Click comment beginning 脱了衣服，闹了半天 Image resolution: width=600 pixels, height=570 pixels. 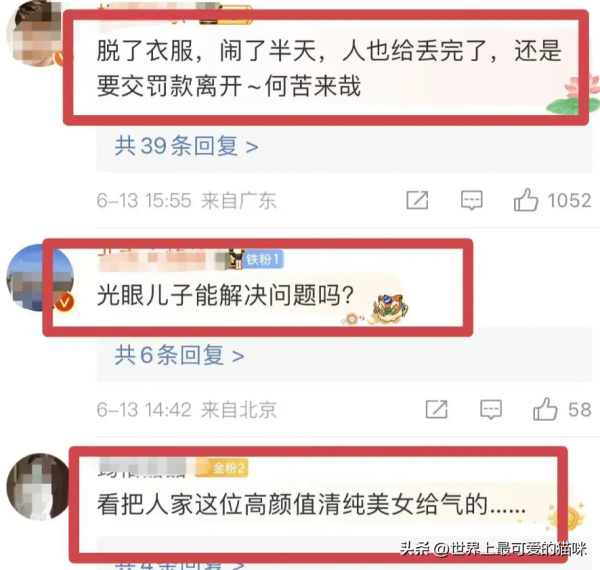329,68
